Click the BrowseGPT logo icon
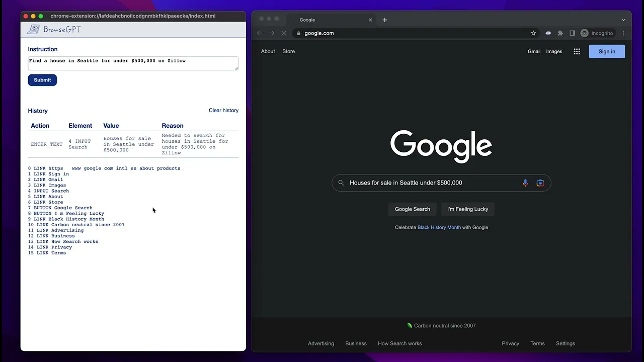The image size is (644, 362). (33, 29)
